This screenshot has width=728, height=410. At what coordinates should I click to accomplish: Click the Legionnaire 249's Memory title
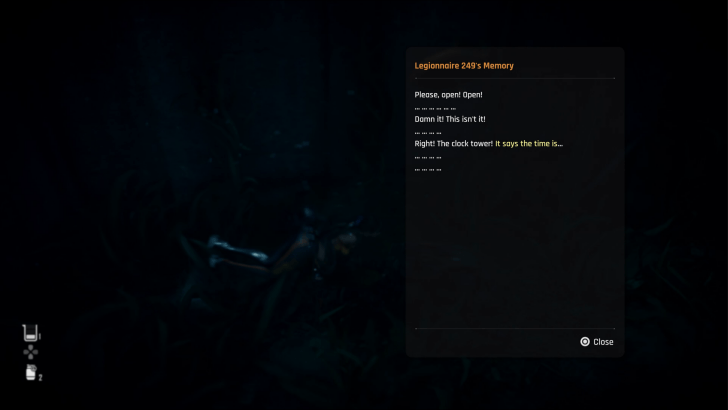(464, 66)
